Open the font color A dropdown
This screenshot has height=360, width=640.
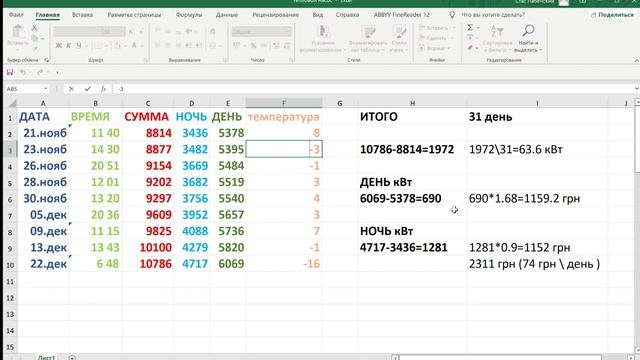coord(141,45)
